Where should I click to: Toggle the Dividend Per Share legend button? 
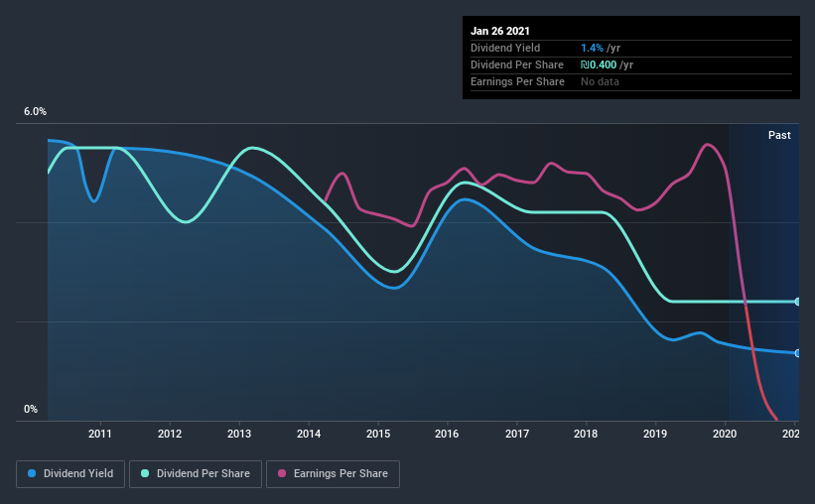(x=196, y=474)
